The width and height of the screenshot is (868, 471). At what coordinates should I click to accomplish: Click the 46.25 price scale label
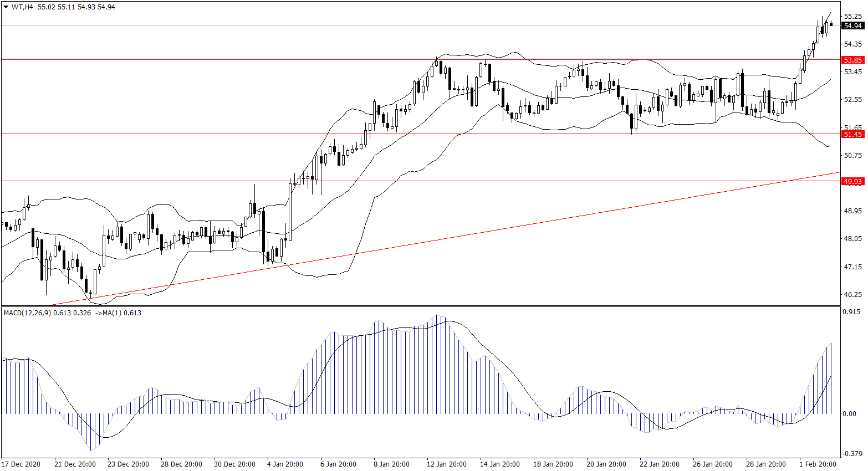click(x=852, y=295)
